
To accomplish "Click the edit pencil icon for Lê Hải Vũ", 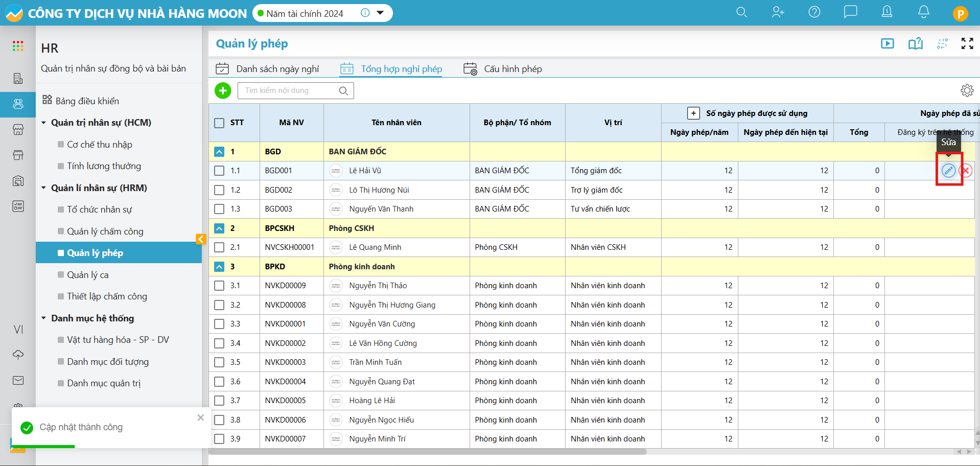I will coord(948,171).
